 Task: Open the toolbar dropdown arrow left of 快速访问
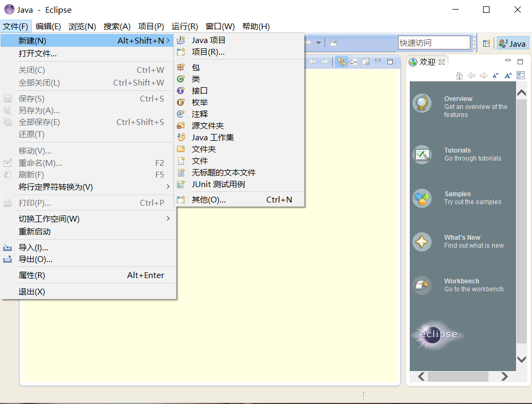318,43
